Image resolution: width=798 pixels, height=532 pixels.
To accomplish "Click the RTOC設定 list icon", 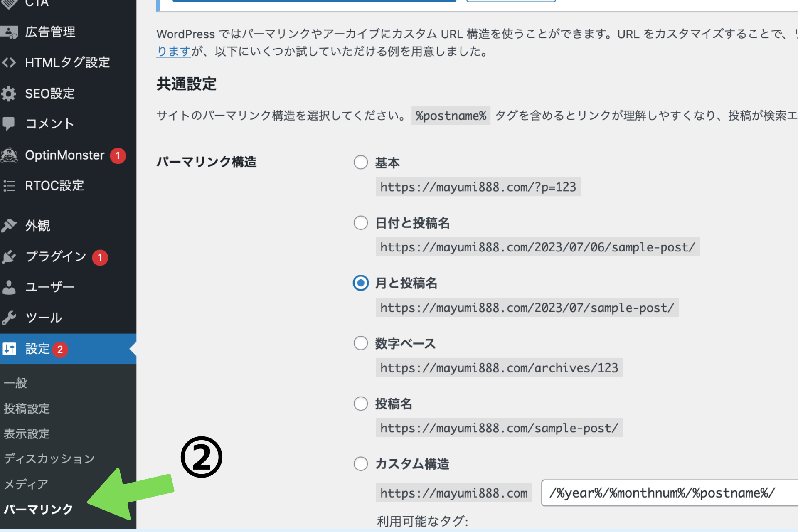I will click(x=9, y=185).
